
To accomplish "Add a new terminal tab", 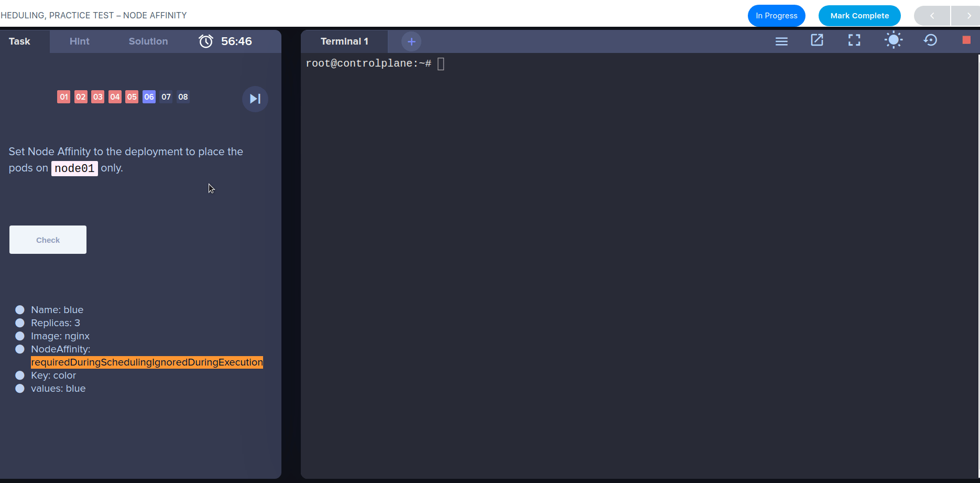I will (411, 41).
